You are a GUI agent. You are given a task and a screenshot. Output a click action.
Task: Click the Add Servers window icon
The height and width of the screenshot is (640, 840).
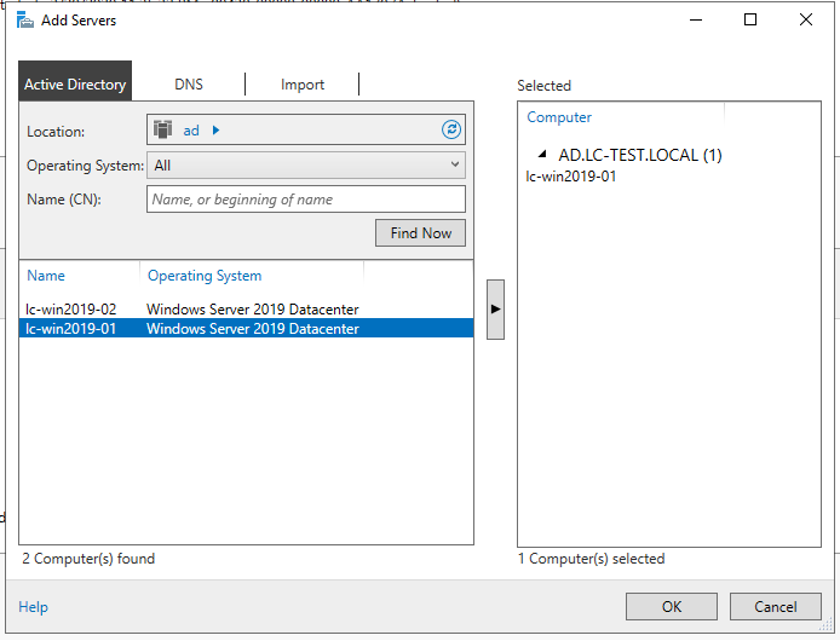25,19
